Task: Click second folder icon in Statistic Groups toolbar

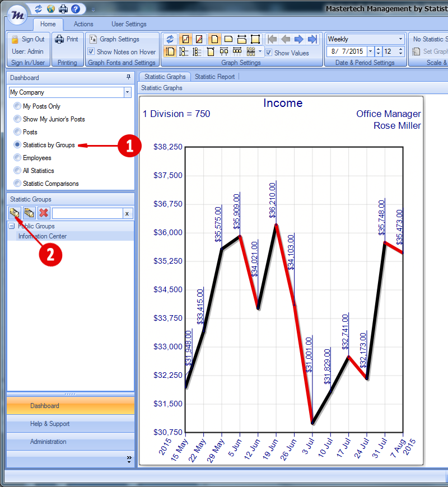Action: 29,213
